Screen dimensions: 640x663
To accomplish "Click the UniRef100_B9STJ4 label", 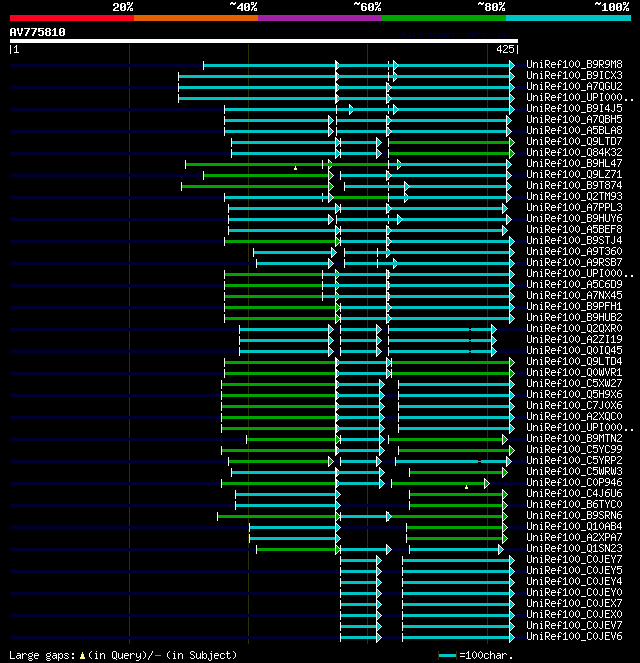I will point(574,240).
